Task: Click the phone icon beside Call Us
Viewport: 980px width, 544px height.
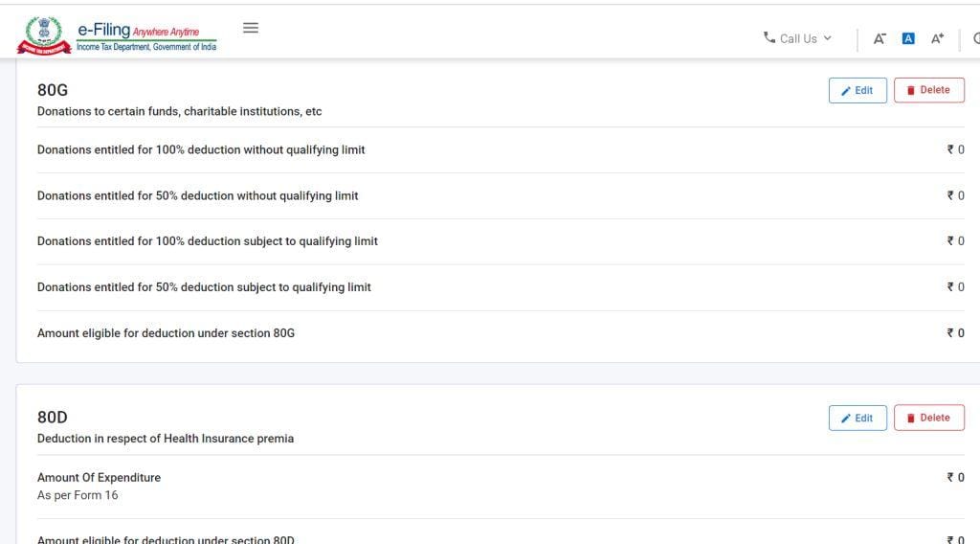Action: pyautogui.click(x=769, y=38)
